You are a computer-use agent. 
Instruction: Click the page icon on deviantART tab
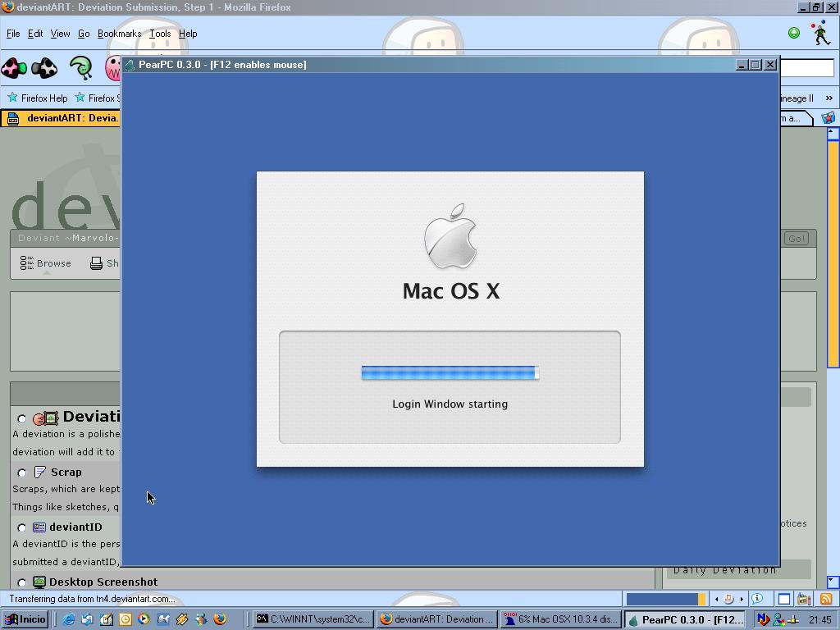pos(13,118)
